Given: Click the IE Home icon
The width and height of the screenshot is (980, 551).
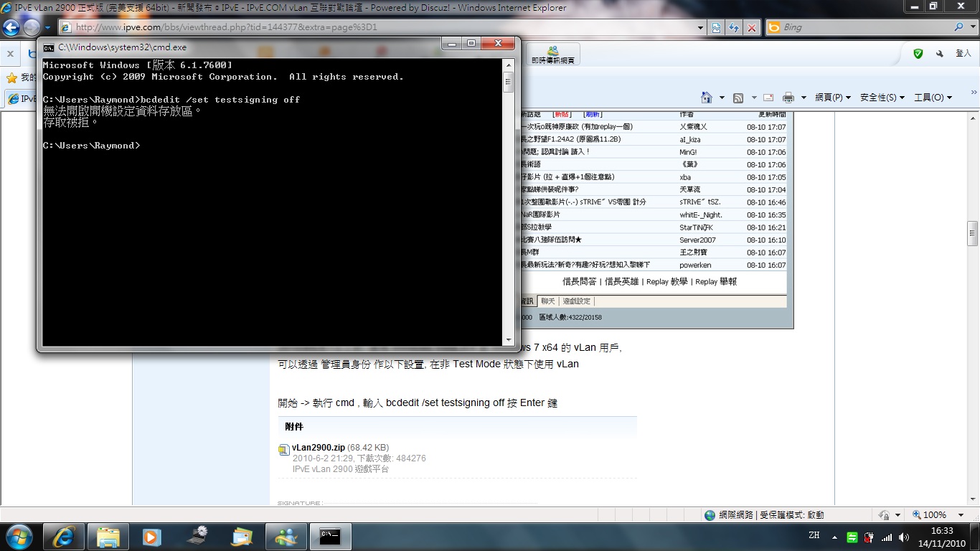Looking at the screenshot, I should pos(707,98).
